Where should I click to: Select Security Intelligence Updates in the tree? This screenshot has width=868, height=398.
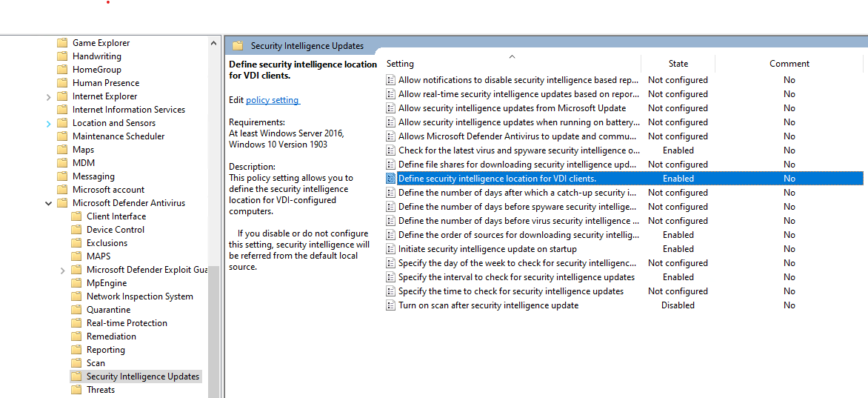pyautogui.click(x=143, y=377)
